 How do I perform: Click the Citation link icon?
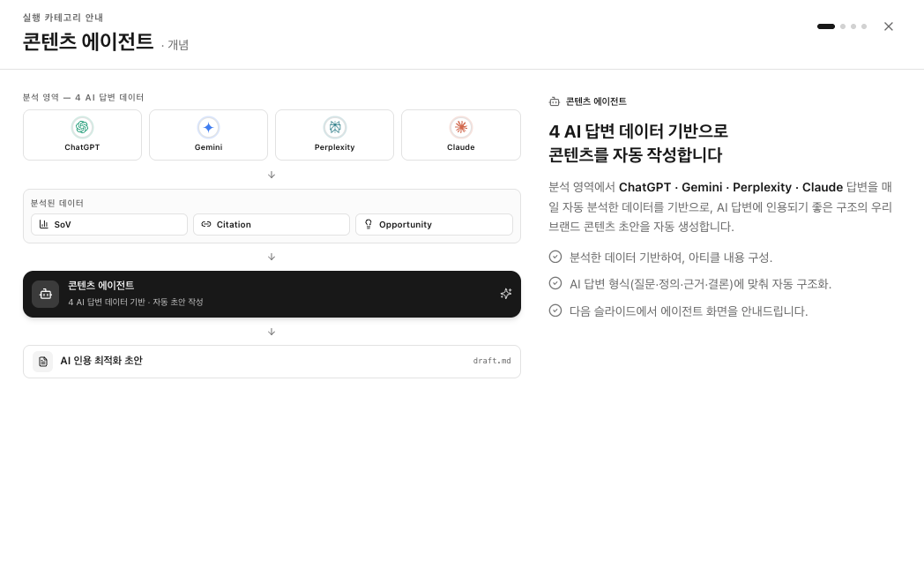[x=206, y=224]
